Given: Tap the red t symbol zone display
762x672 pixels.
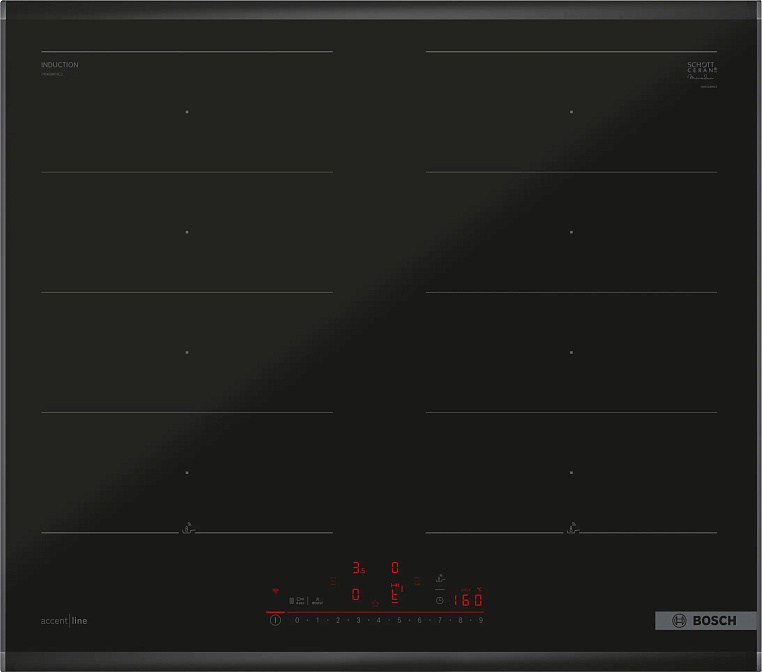Looking at the screenshot, I should (395, 597).
